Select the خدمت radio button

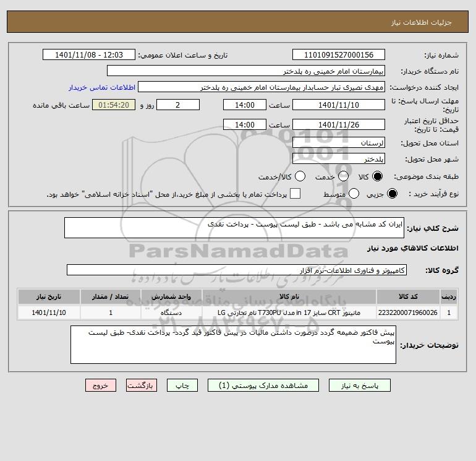pyautogui.click(x=343, y=176)
